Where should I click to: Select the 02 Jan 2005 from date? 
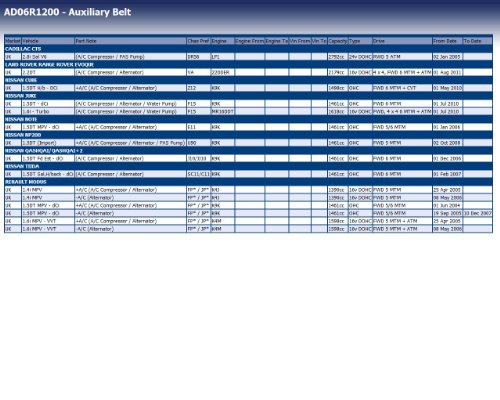[x=447, y=57]
